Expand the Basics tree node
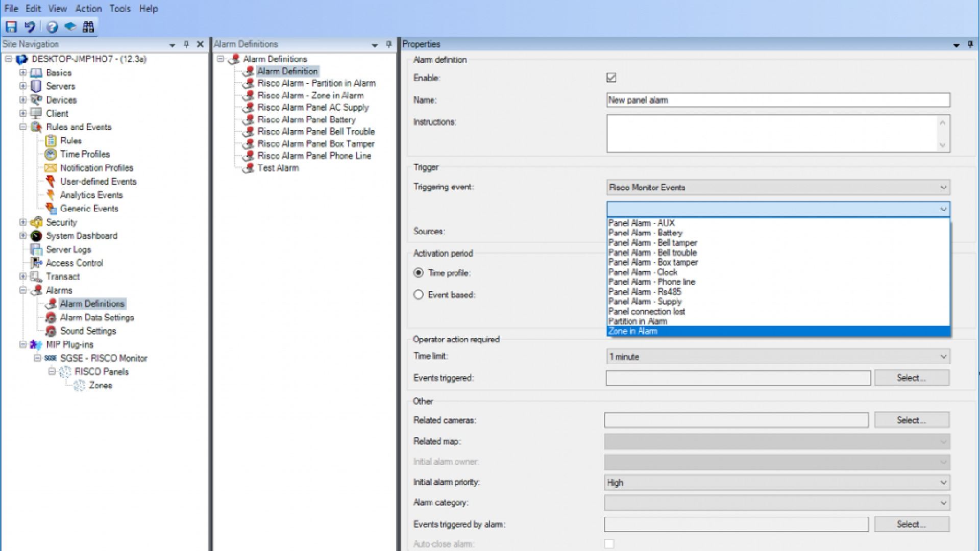The width and height of the screenshot is (980, 551). pos(23,72)
